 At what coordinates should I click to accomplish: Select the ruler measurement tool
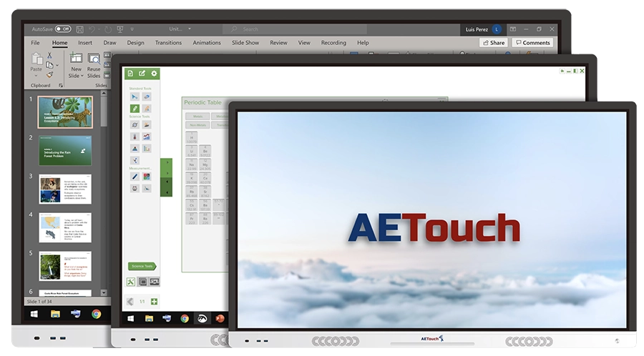[135, 177]
